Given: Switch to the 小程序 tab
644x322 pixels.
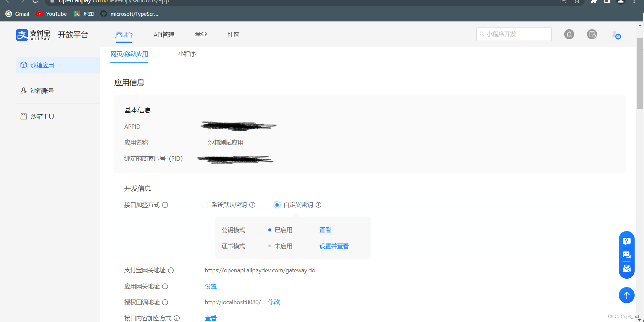Looking at the screenshot, I should [187, 54].
